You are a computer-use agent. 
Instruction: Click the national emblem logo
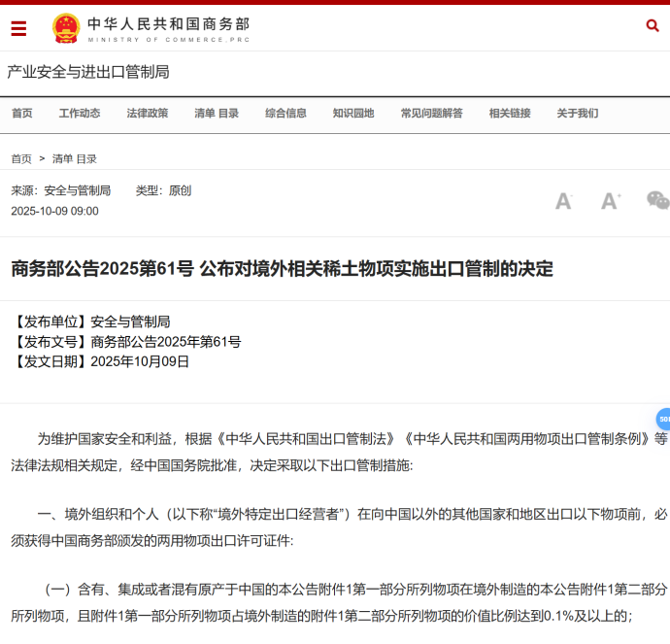click(x=66, y=28)
